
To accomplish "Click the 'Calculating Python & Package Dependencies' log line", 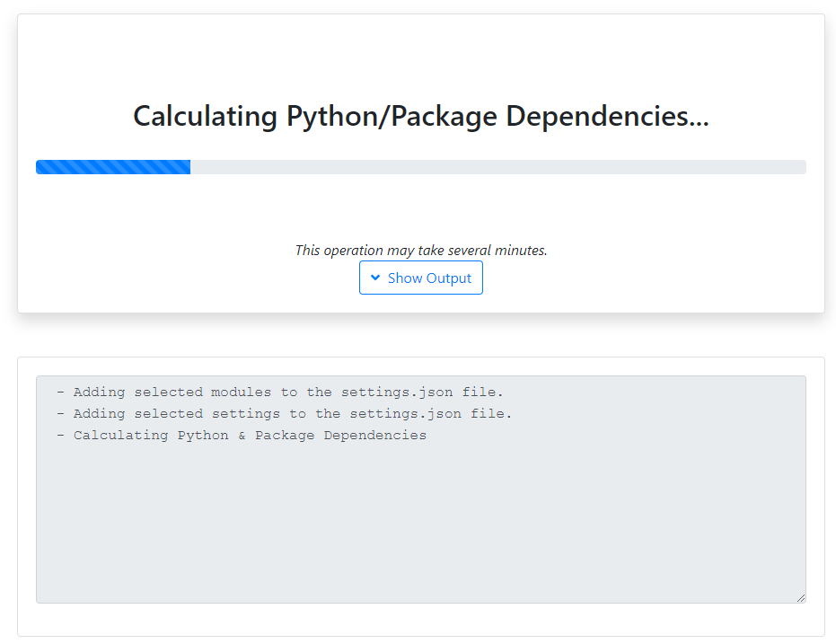I will tap(241, 436).
